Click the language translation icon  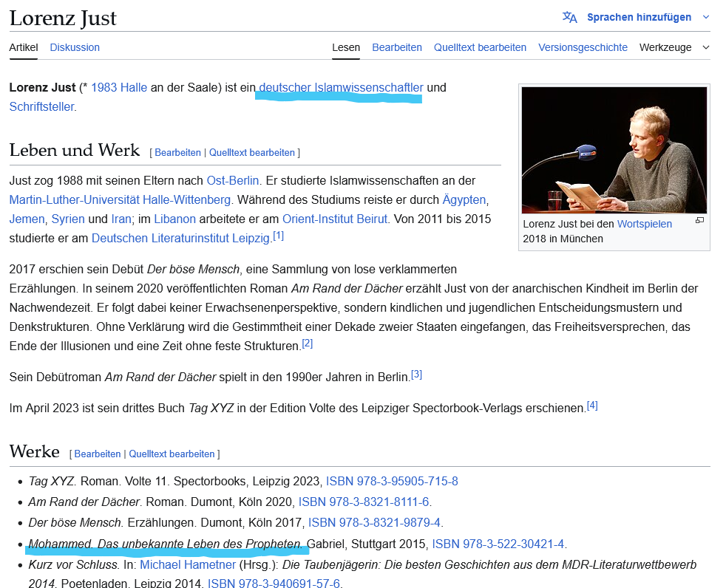[569, 18]
